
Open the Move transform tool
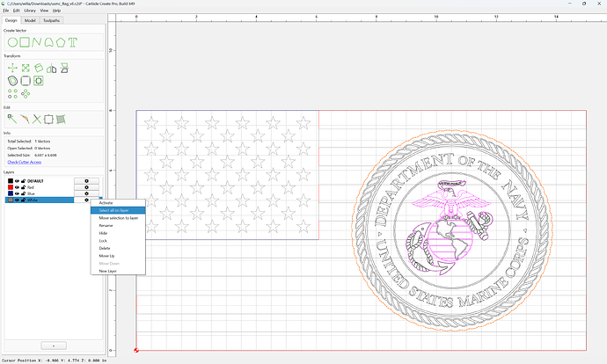[12, 68]
